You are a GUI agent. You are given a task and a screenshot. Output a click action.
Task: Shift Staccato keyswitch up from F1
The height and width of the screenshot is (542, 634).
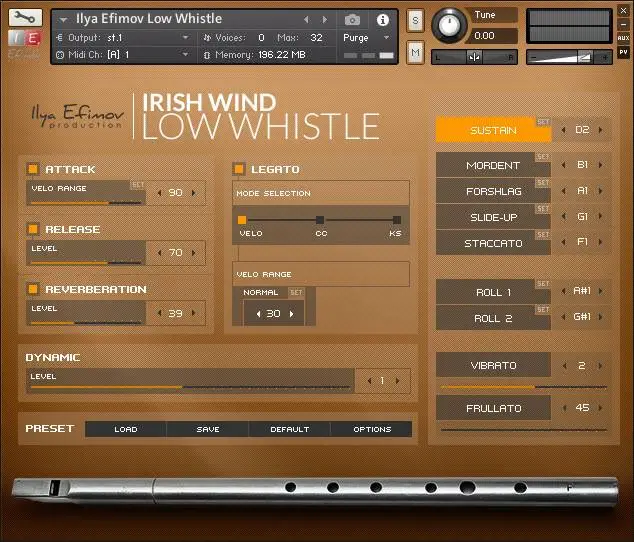click(x=600, y=242)
